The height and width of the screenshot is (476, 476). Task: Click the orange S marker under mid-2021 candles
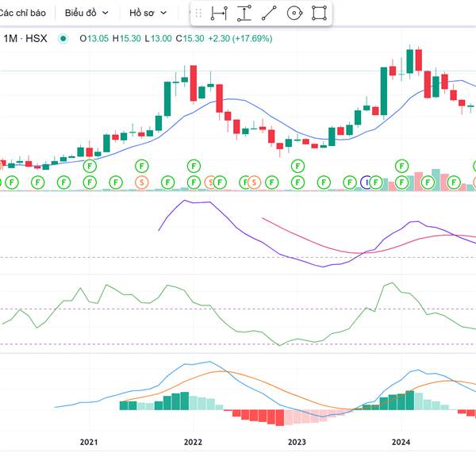tap(141, 182)
